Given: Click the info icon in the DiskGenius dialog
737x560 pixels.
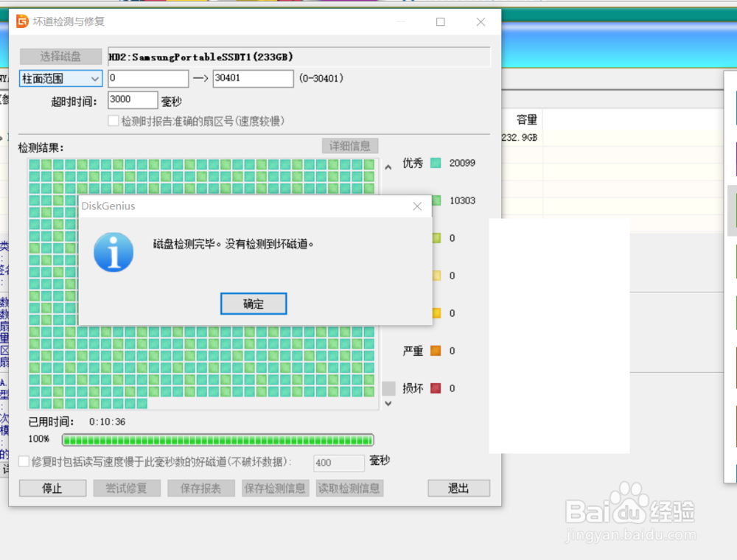Looking at the screenshot, I should click(113, 253).
